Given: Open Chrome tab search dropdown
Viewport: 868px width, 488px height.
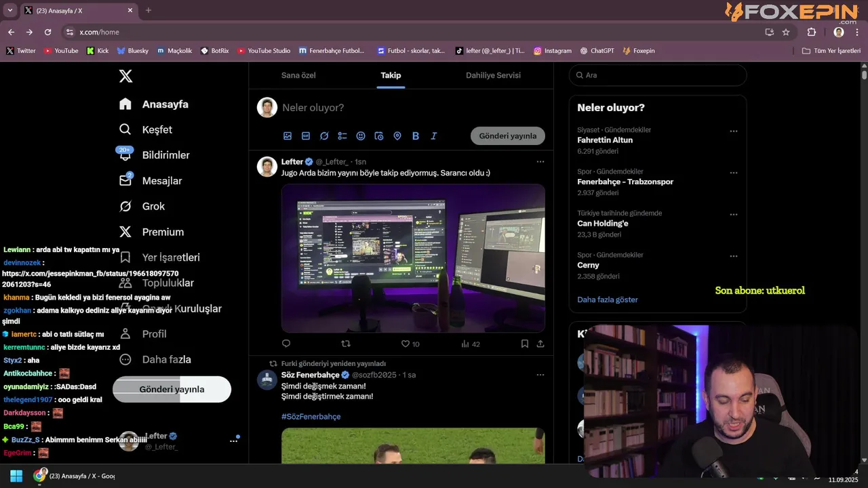Looking at the screenshot, I should pyautogui.click(x=9, y=10).
